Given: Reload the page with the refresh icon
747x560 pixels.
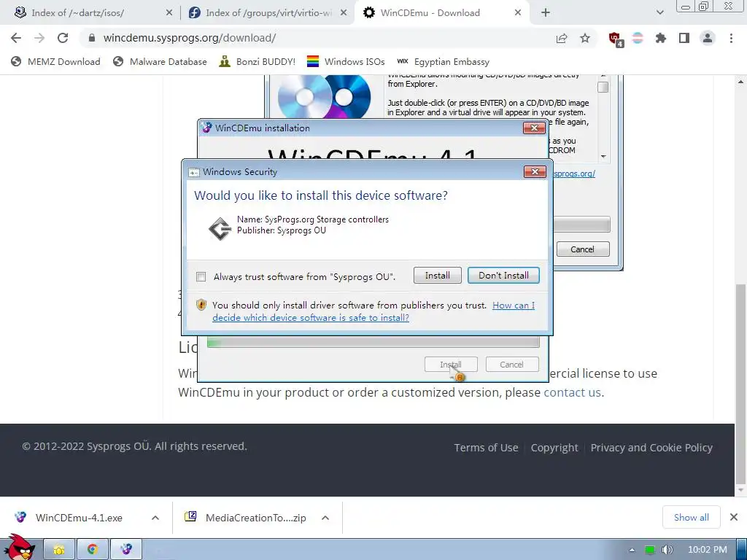Looking at the screenshot, I should [63, 38].
